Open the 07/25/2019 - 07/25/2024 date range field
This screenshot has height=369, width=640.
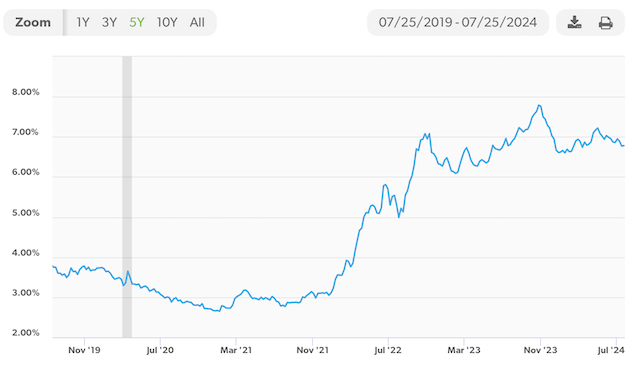point(458,22)
